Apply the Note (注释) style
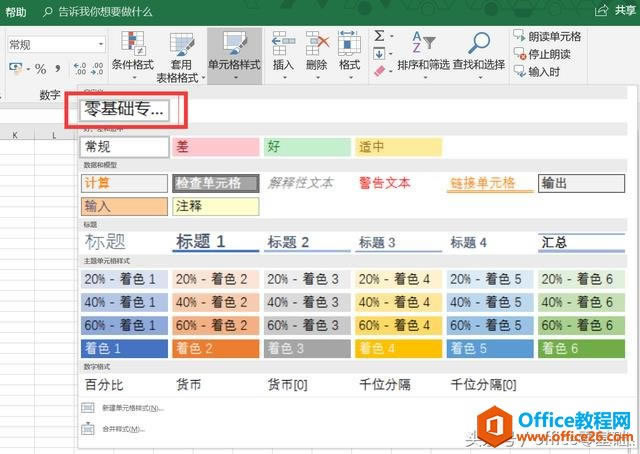The image size is (640, 454). tap(216, 206)
